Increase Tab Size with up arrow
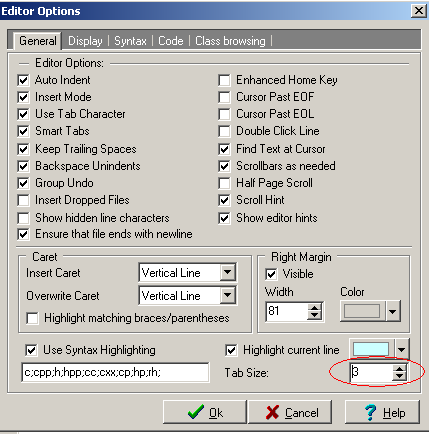 coord(399,368)
